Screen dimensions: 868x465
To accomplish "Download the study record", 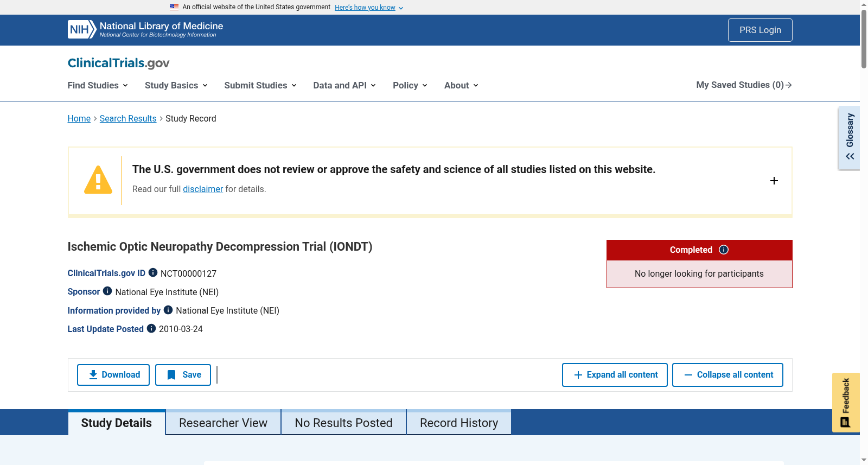I will click(x=113, y=375).
